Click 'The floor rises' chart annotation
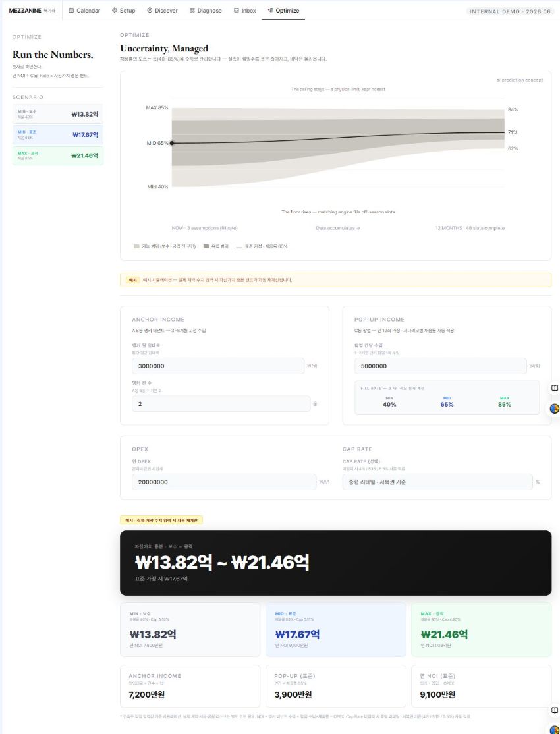Image resolution: width=560 pixels, height=734 pixels. [338, 212]
